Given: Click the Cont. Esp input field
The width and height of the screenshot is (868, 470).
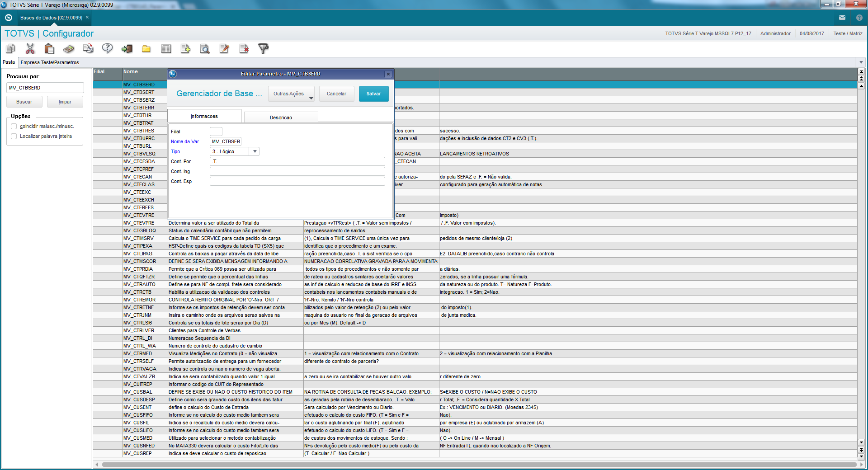Looking at the screenshot, I should (x=297, y=181).
